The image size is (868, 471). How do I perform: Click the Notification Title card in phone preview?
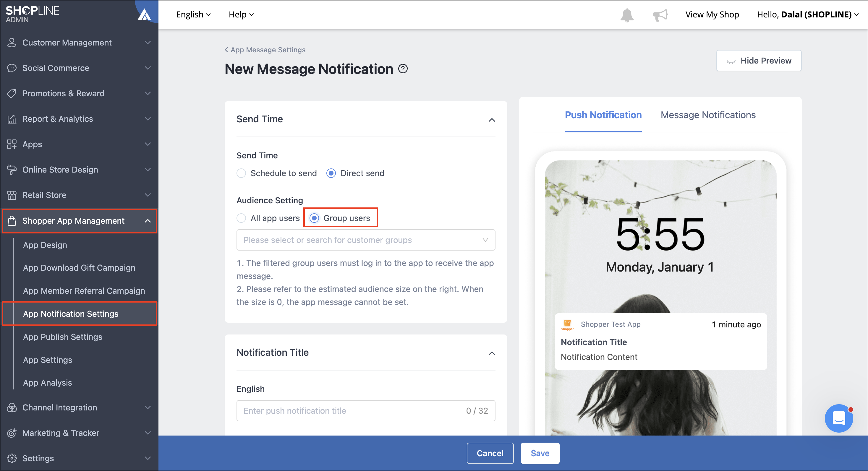point(660,341)
